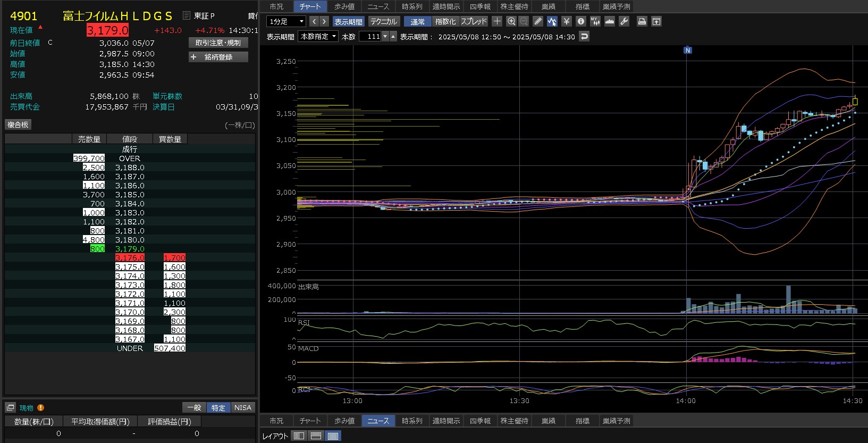
Task: Click the 3,179.0 price in order book
Action: (130, 248)
